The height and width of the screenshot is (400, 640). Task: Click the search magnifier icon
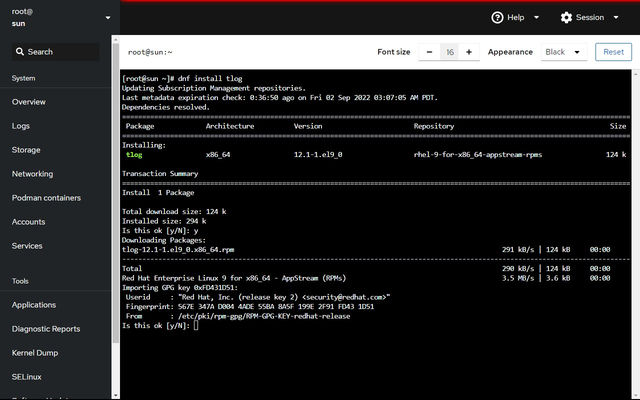[x=20, y=51]
